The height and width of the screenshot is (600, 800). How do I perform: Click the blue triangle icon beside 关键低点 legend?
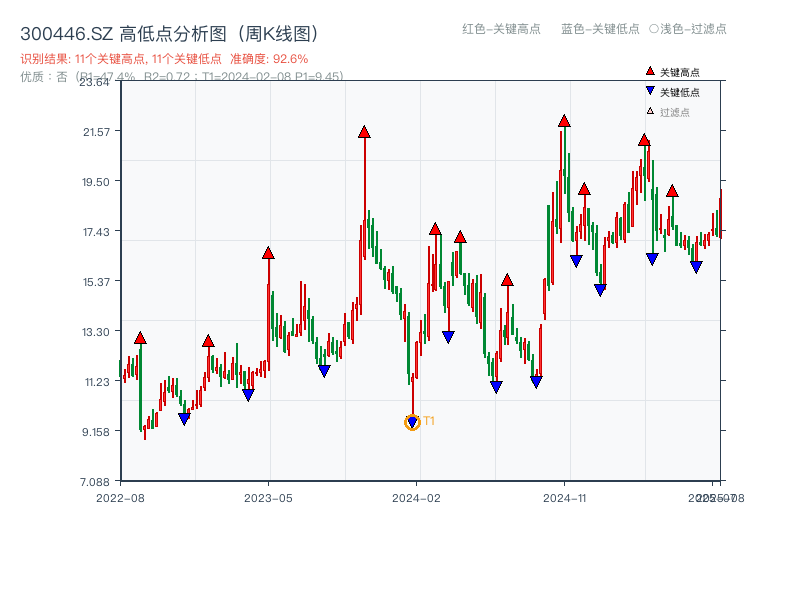click(x=650, y=91)
